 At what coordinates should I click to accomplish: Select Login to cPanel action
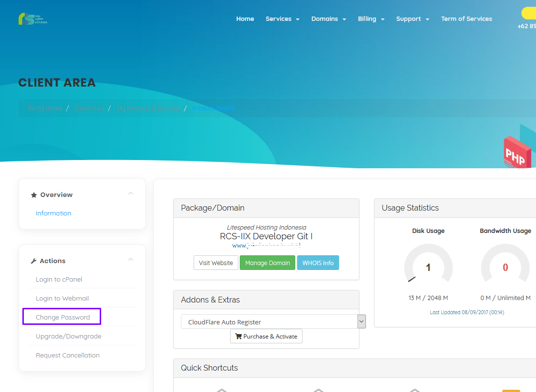pos(59,279)
